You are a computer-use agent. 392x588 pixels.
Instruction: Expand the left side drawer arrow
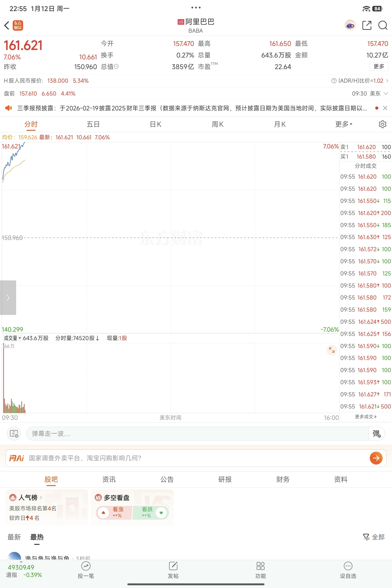8,298
